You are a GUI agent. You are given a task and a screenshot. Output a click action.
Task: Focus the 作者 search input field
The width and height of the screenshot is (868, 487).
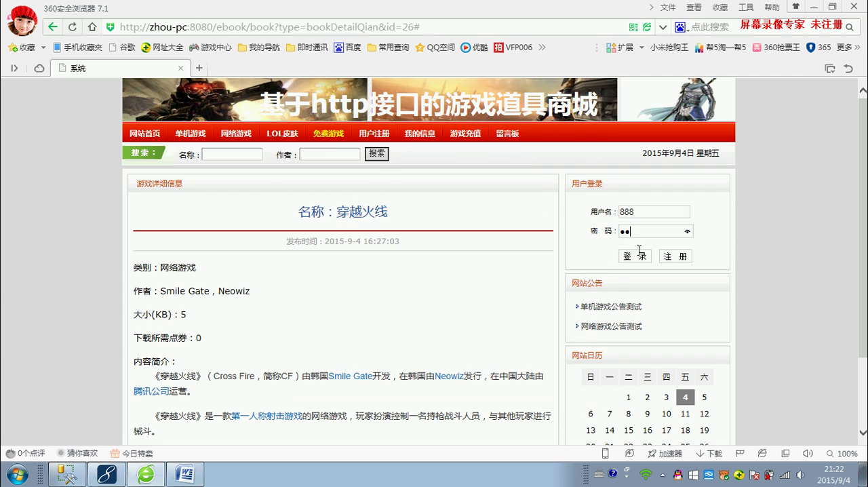point(330,154)
